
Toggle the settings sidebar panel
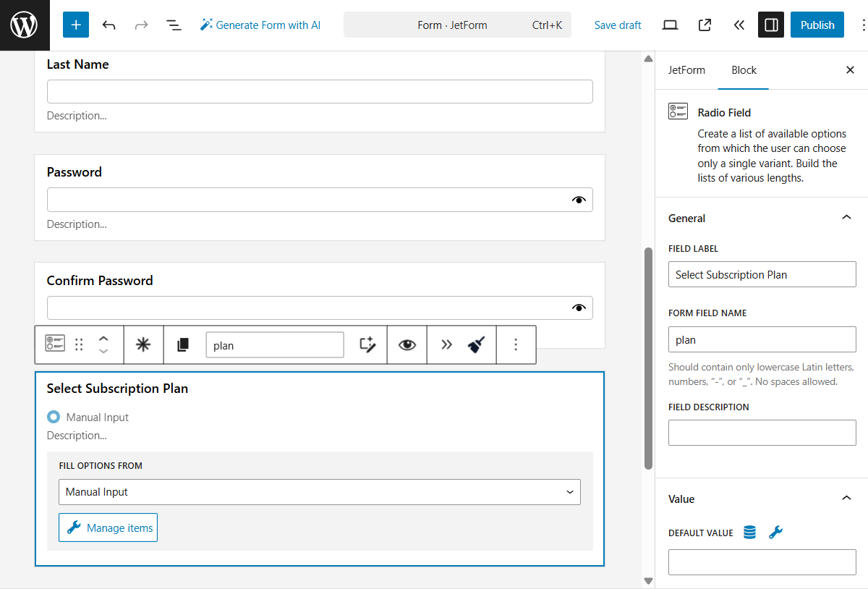click(x=771, y=25)
